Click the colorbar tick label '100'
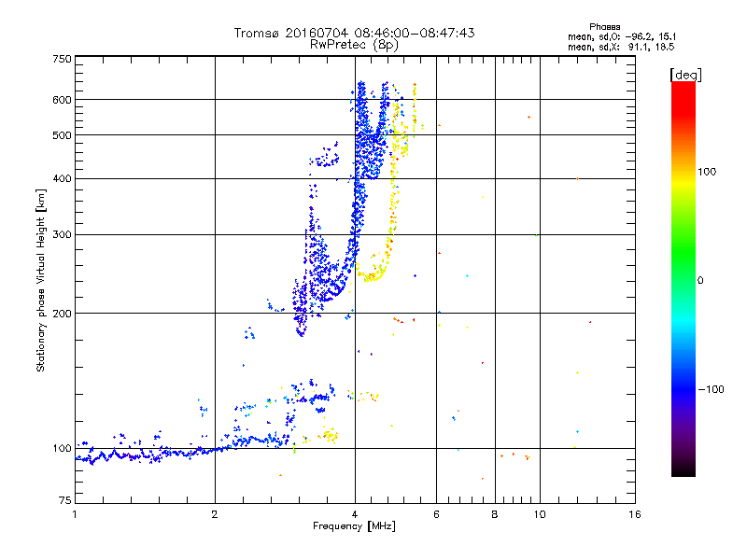The width and height of the screenshot is (747, 560). tap(707, 172)
